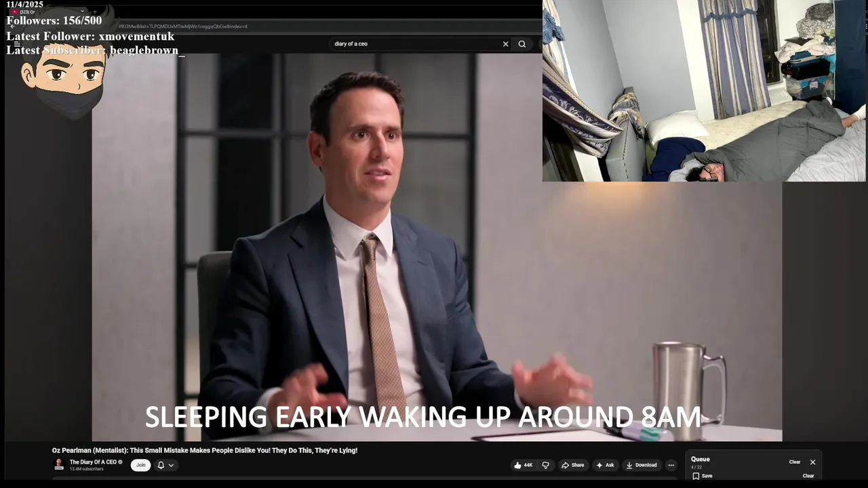Click the Download button
The image size is (868, 488).
tap(642, 465)
